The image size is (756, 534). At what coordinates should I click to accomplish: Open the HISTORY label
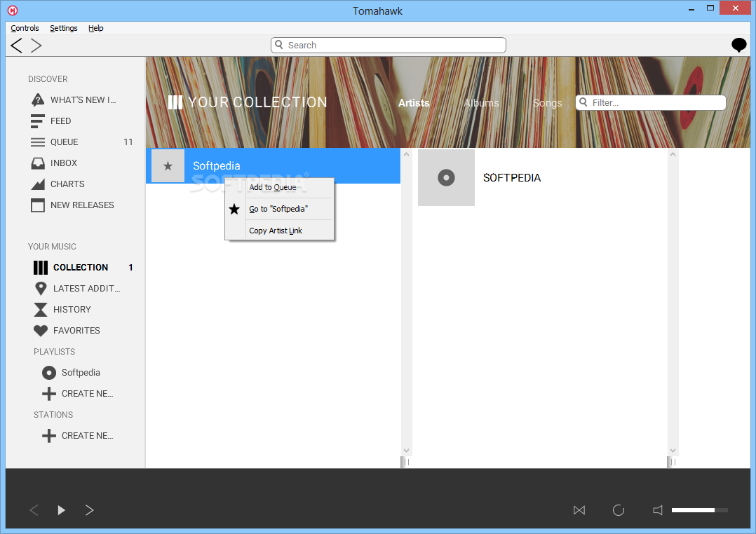(x=72, y=310)
